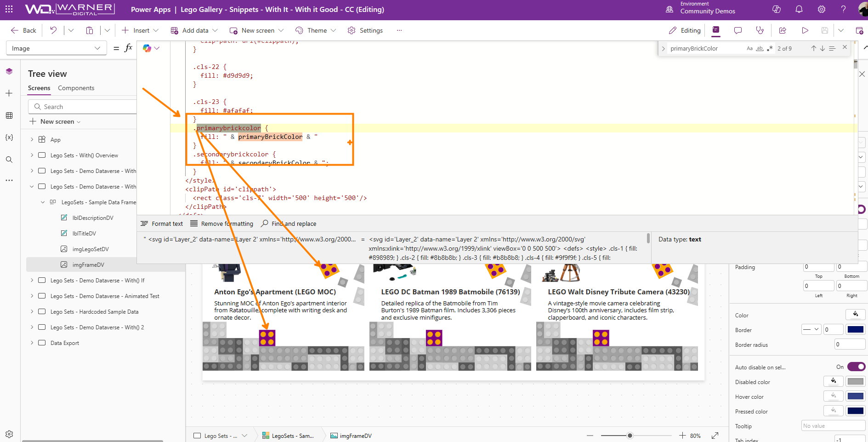
Task: Expand Lego Sets - With() Overview screen
Action: coord(32,155)
